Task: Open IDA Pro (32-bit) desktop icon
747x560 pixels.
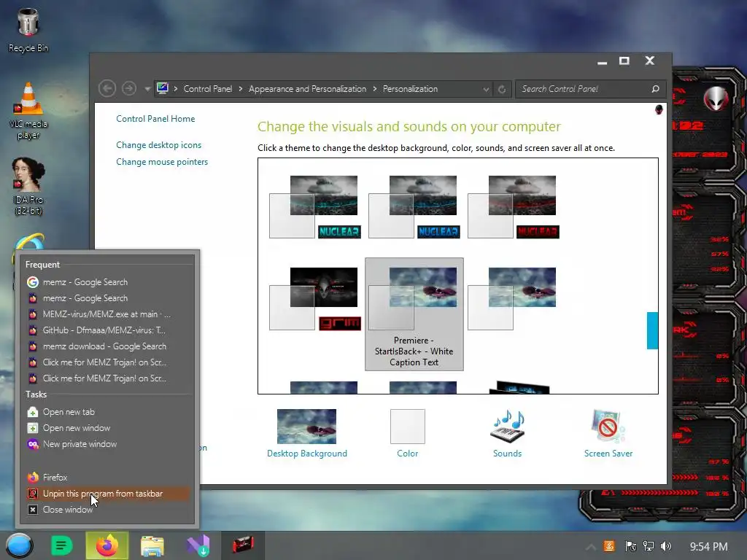Action: 28,186
